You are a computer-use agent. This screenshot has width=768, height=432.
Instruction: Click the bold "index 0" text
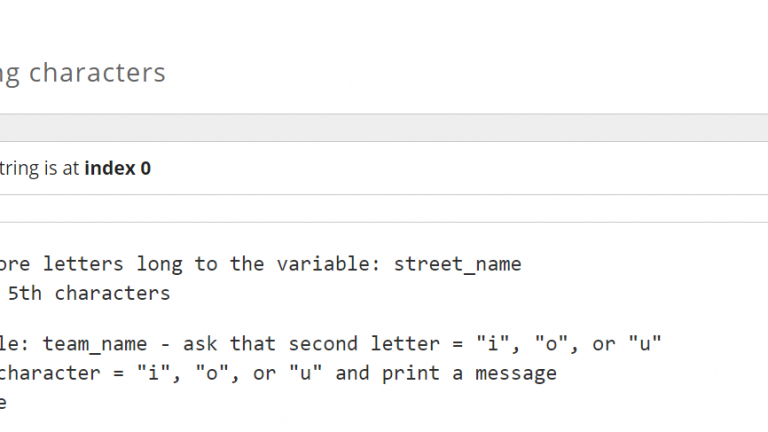[x=117, y=168]
